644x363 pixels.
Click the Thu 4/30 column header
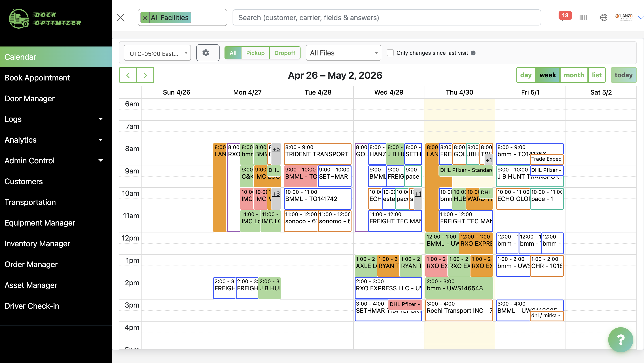(459, 92)
